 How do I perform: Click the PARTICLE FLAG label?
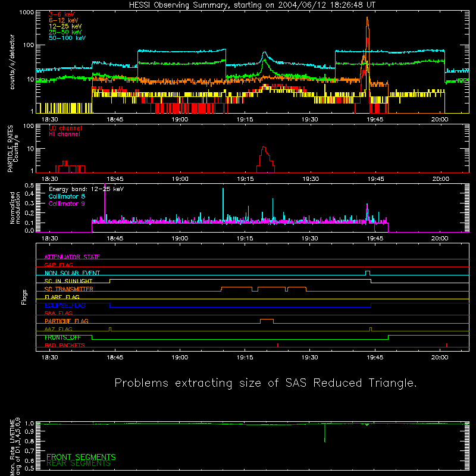click(67, 321)
